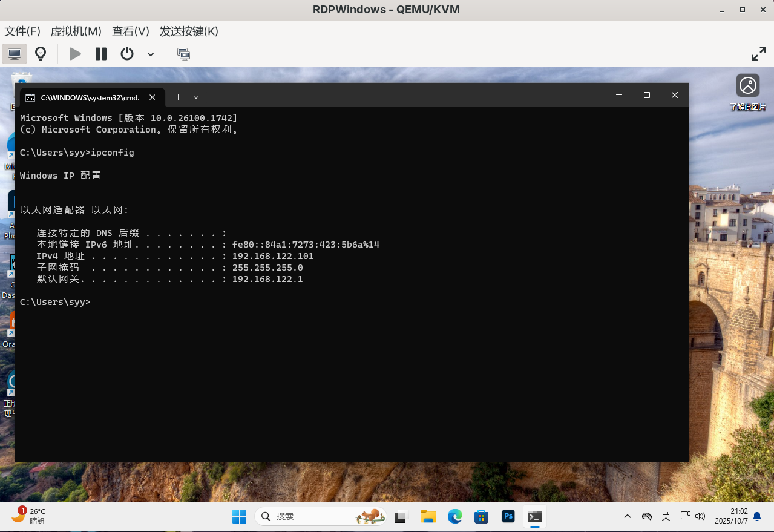Switch to the graphical console view
This screenshot has width=774, height=532.
pyautogui.click(x=15, y=54)
